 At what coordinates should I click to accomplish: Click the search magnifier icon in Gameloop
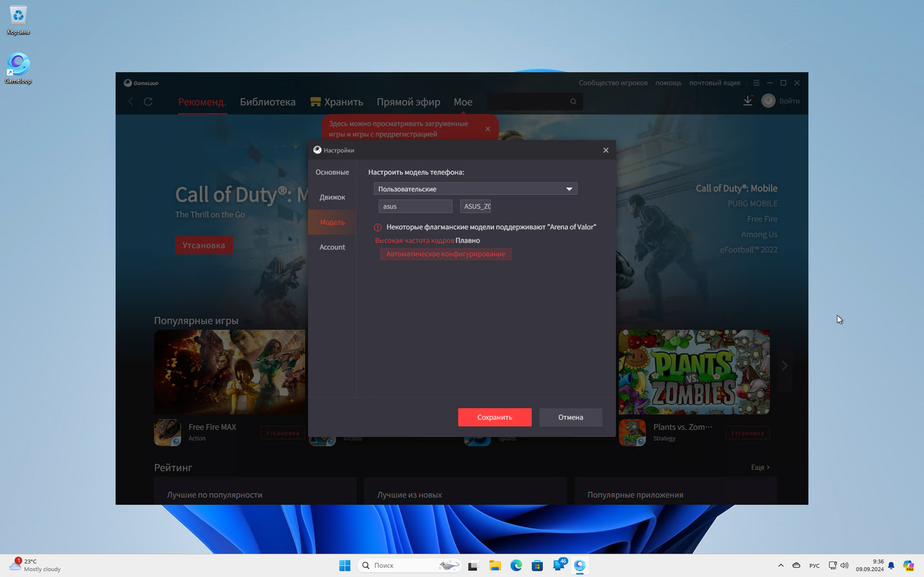pos(573,102)
